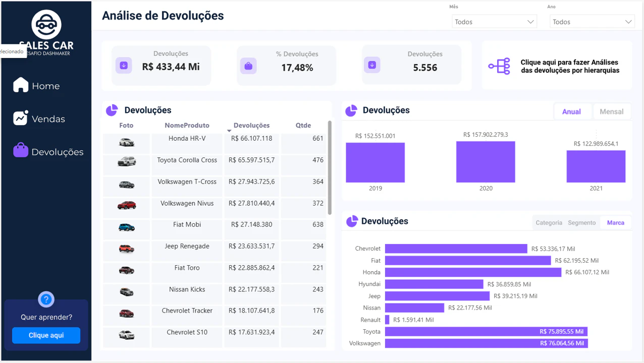Click the Chevrolet Tracker car photo

coord(127,313)
